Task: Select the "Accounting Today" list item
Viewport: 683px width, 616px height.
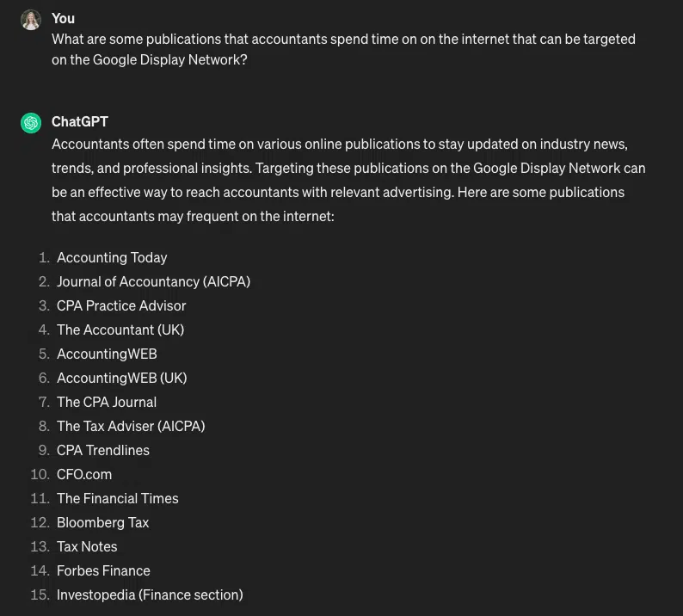Action: coord(112,257)
